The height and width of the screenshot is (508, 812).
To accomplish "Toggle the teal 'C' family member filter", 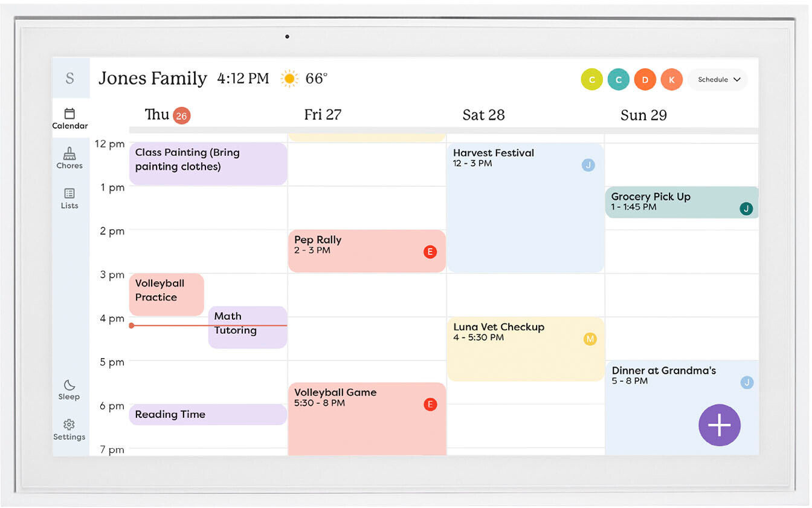I will tap(618, 79).
